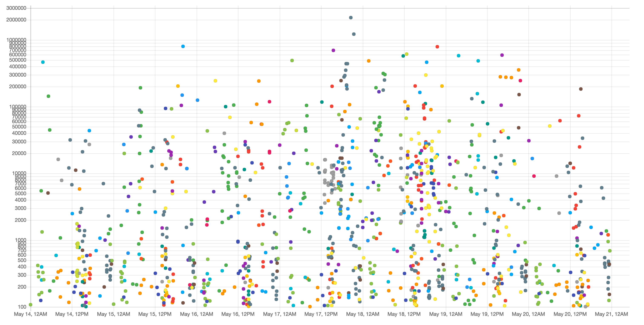Image resolution: width=644 pixels, height=325 pixels.
Task: Select the brown point near 190000 on May 20 afternoon
Action: [x=581, y=89]
